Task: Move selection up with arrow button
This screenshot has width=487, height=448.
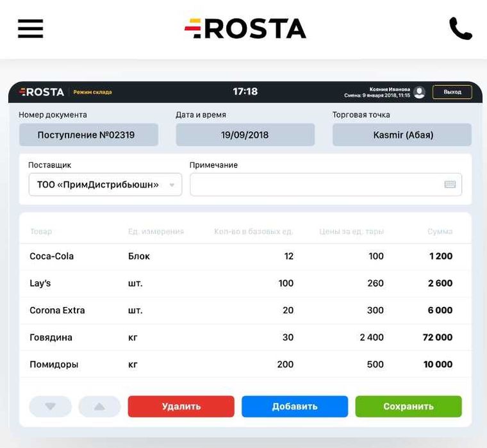Action: 99,406
